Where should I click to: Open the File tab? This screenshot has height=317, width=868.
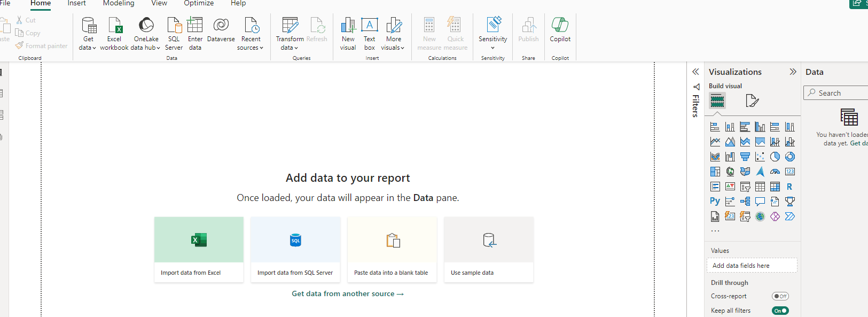[x=5, y=3]
